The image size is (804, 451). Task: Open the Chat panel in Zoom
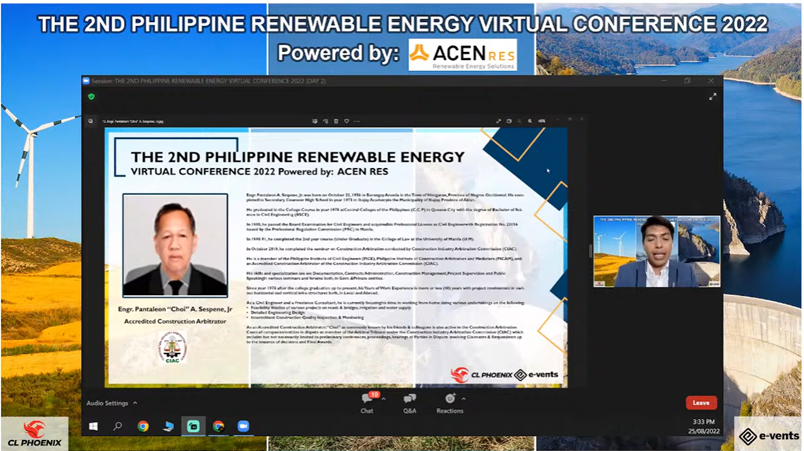point(367,403)
